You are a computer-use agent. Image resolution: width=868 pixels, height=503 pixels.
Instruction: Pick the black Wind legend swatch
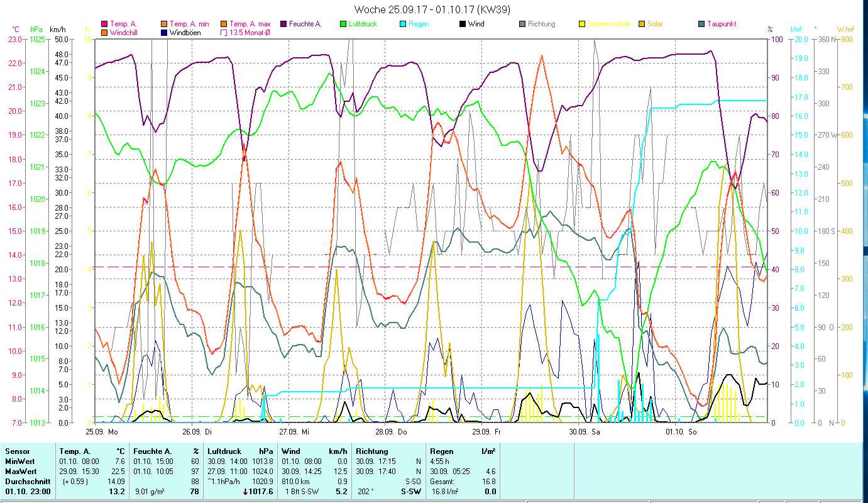click(463, 24)
